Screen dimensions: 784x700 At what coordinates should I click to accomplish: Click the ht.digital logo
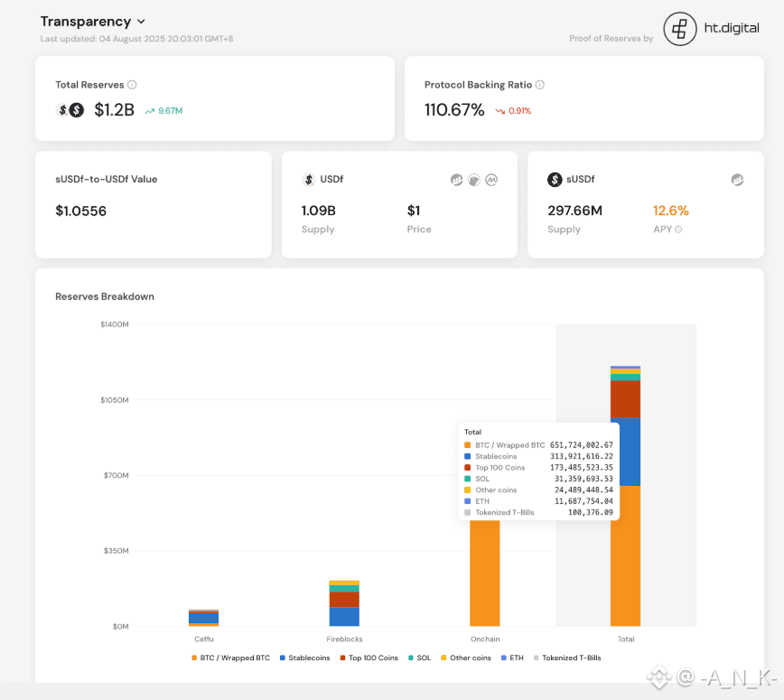pos(712,29)
